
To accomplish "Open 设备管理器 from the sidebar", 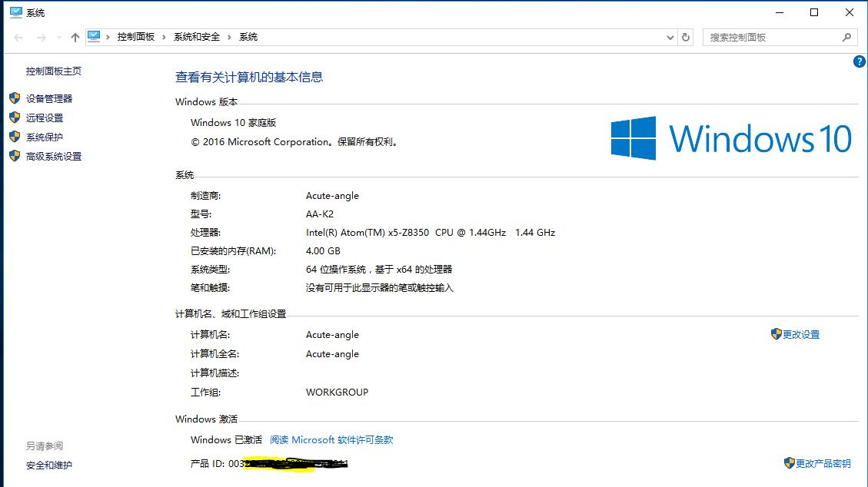I will [49, 99].
